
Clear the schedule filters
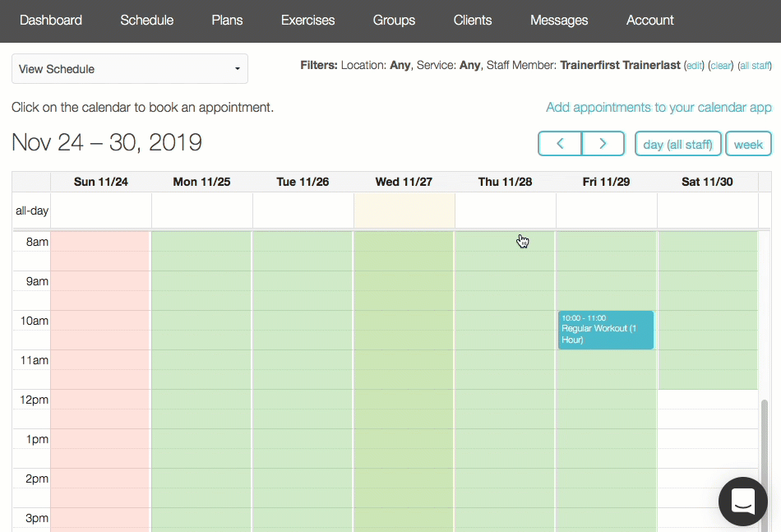click(x=721, y=66)
